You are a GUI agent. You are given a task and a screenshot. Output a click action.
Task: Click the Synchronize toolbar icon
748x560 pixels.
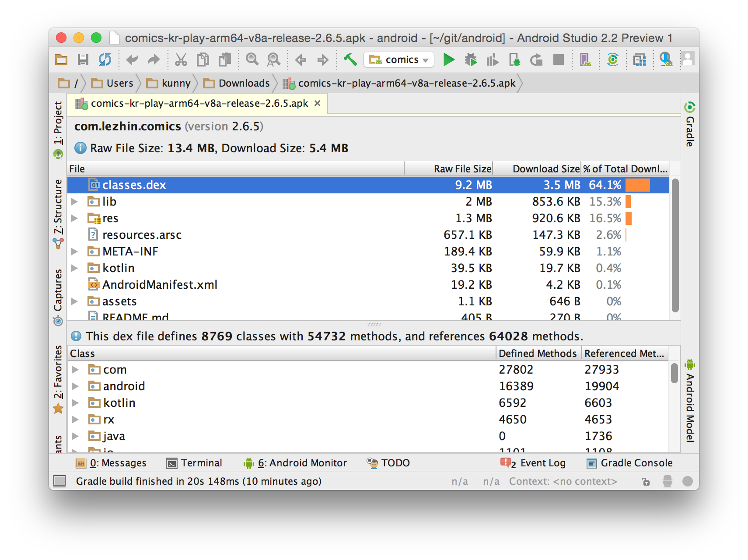point(105,59)
